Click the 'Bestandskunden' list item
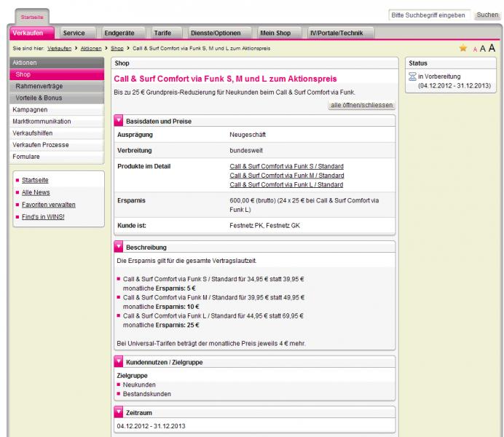The image size is (504, 437). (x=147, y=394)
